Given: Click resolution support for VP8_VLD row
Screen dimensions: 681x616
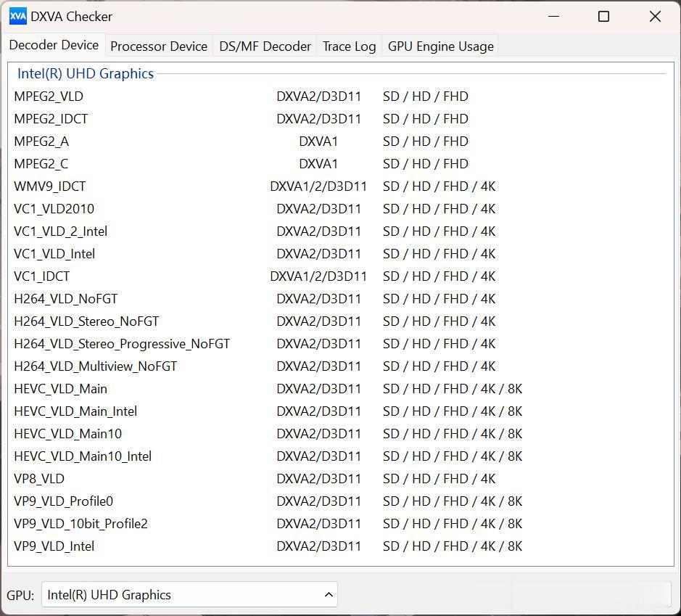Looking at the screenshot, I should [439, 479].
